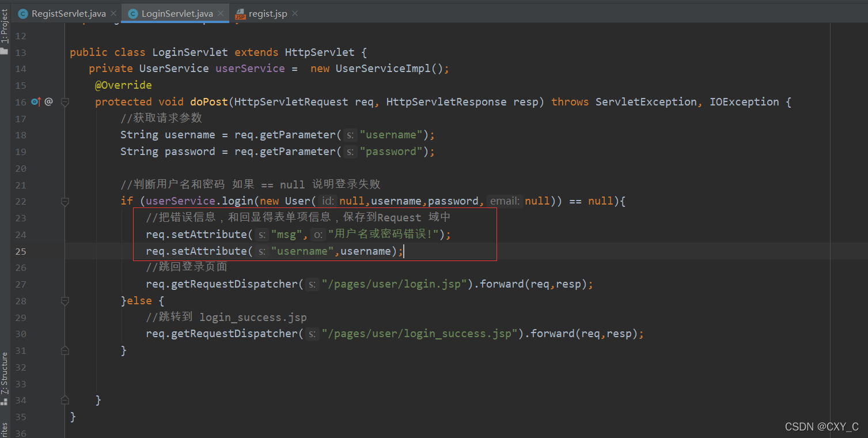Collapse the doPost method fold on line 16
The image size is (868, 438).
point(65,102)
